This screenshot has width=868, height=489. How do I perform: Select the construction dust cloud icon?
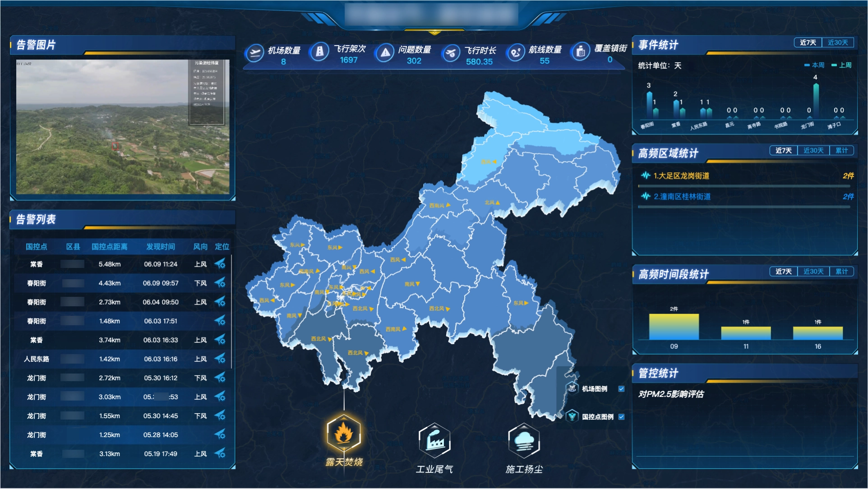[x=524, y=440]
